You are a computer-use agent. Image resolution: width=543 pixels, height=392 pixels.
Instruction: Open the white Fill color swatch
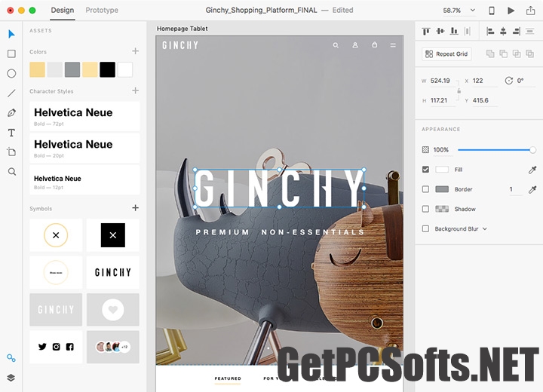442,170
